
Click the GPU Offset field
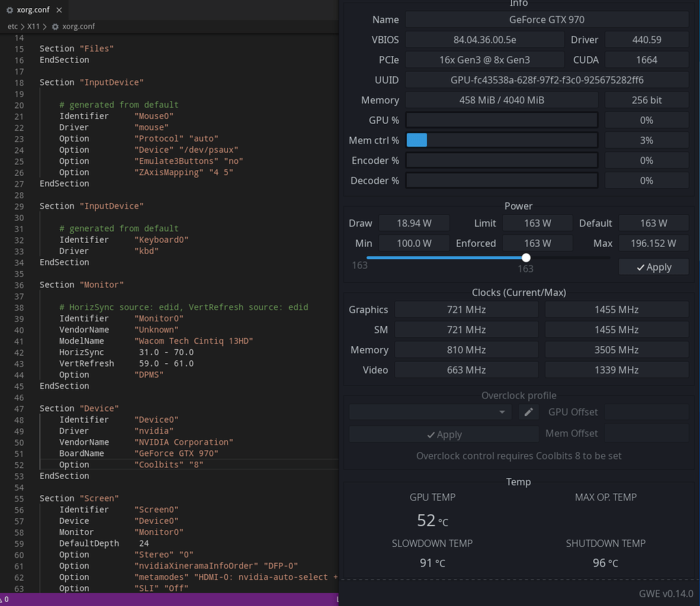pyautogui.click(x=647, y=412)
